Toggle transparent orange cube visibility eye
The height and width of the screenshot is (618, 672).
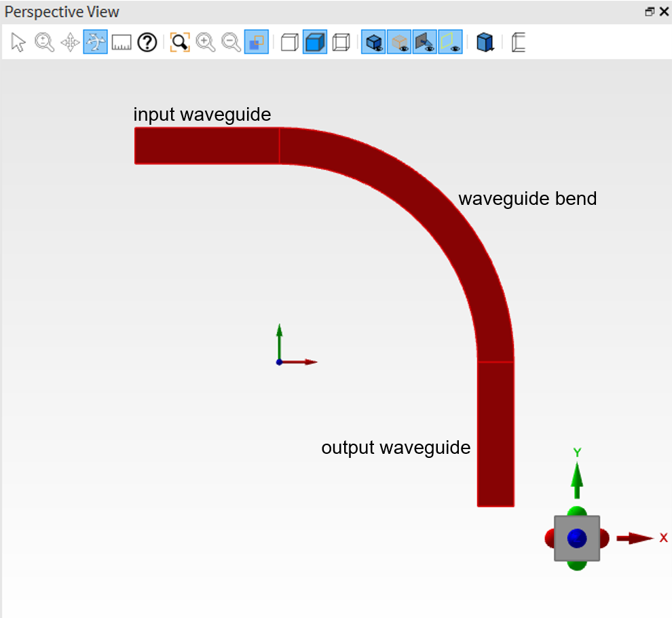(399, 42)
